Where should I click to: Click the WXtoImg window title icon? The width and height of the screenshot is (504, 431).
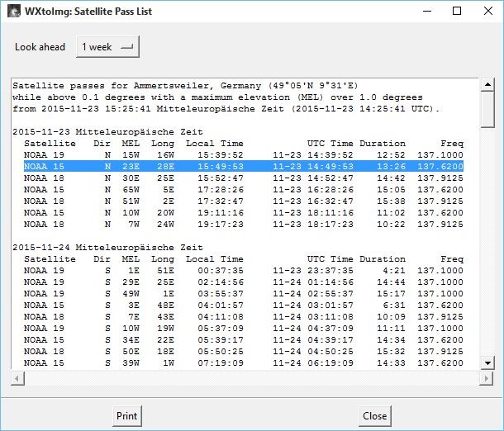click(14, 12)
